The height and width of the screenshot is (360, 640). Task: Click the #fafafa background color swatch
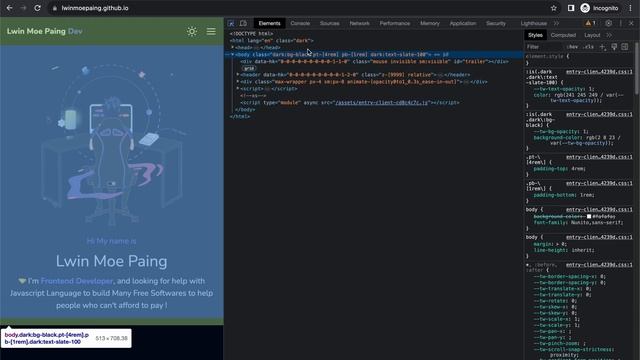point(589,216)
